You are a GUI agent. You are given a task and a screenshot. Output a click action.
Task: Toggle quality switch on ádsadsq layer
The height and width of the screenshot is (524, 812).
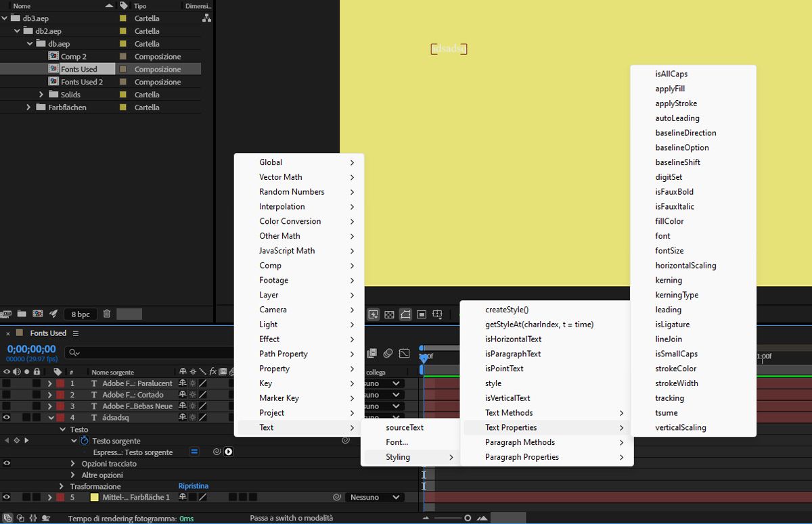[x=202, y=418]
